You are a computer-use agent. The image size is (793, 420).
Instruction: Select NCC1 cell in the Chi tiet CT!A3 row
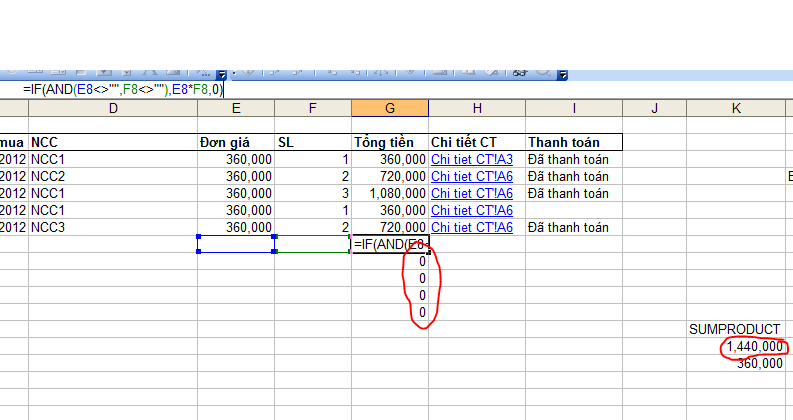[x=113, y=159]
